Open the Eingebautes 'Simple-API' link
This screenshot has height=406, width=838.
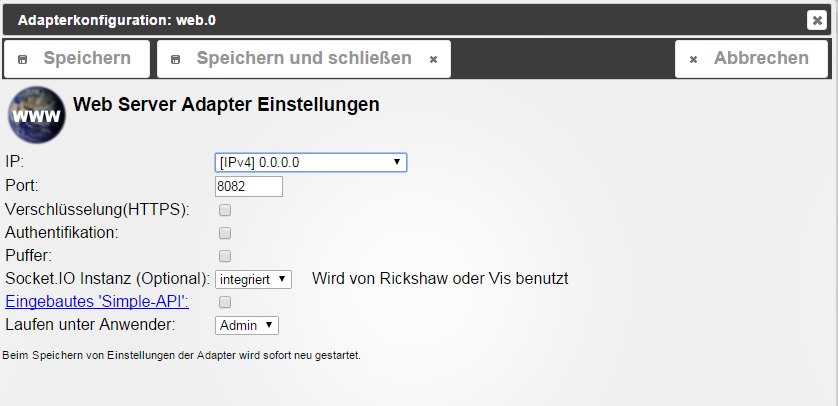97,302
